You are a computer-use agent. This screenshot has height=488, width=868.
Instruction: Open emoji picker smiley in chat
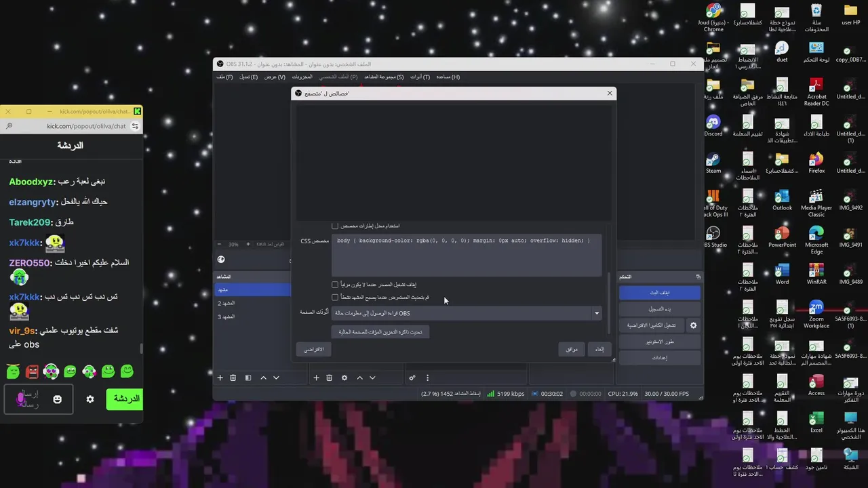57,399
